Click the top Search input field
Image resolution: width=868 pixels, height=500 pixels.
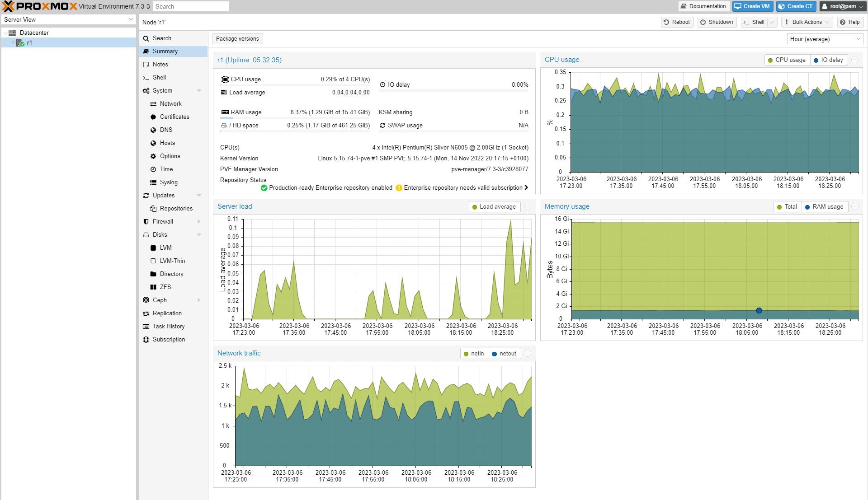pos(190,6)
